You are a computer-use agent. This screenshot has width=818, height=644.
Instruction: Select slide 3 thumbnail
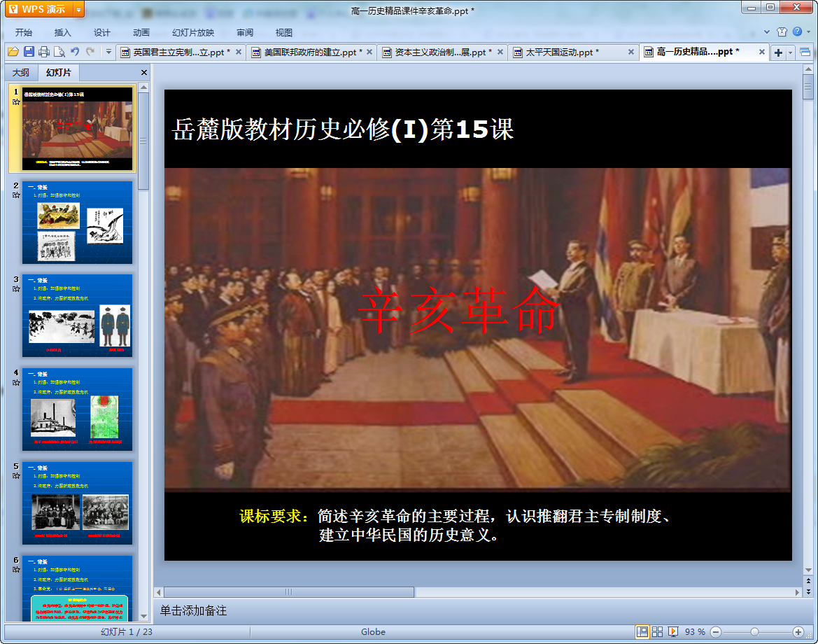[x=77, y=316]
